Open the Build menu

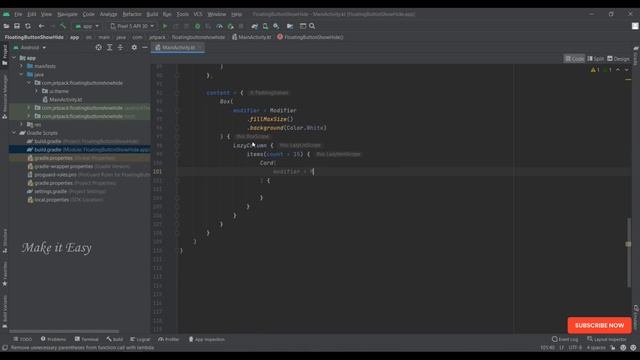pos(152,14)
